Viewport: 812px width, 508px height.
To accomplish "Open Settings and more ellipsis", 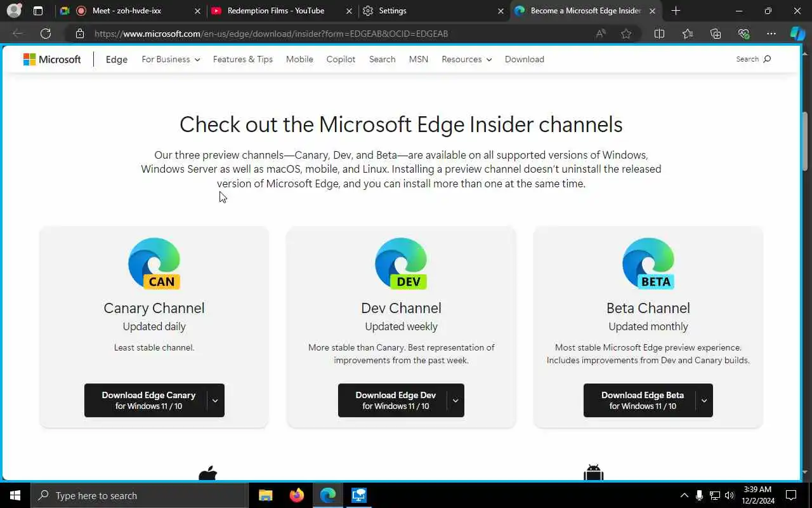I will click(x=771, y=34).
